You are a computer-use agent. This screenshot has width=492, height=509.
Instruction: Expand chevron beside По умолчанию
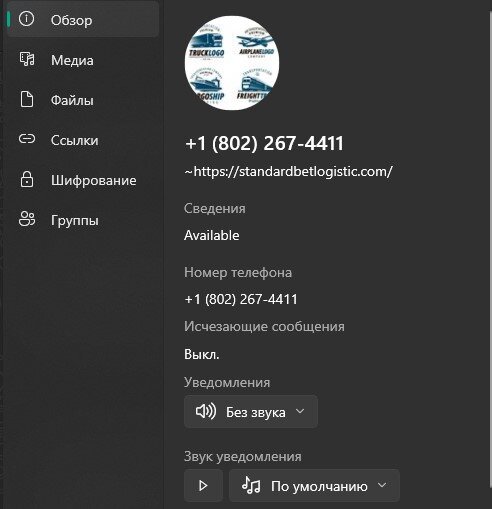tap(382, 485)
